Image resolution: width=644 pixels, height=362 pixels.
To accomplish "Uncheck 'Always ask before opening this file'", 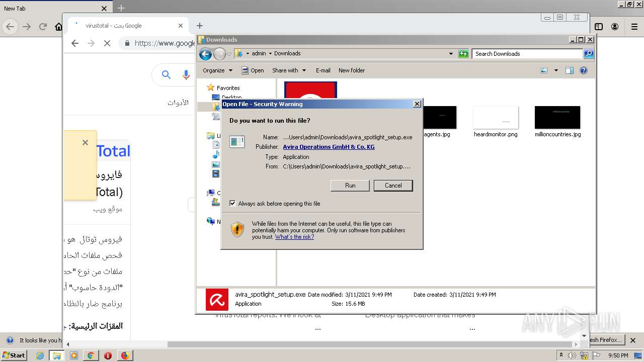I will (x=232, y=204).
